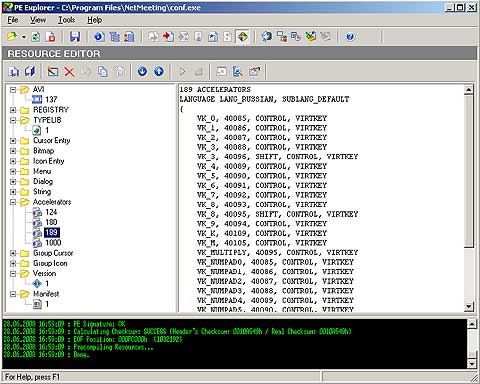The height and width of the screenshot is (384, 480).
Task: Click the last Resource Editor toolbar icon
Action: (254, 71)
